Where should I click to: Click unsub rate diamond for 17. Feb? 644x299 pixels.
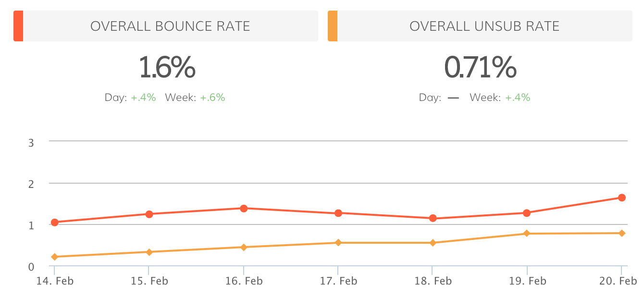click(338, 243)
